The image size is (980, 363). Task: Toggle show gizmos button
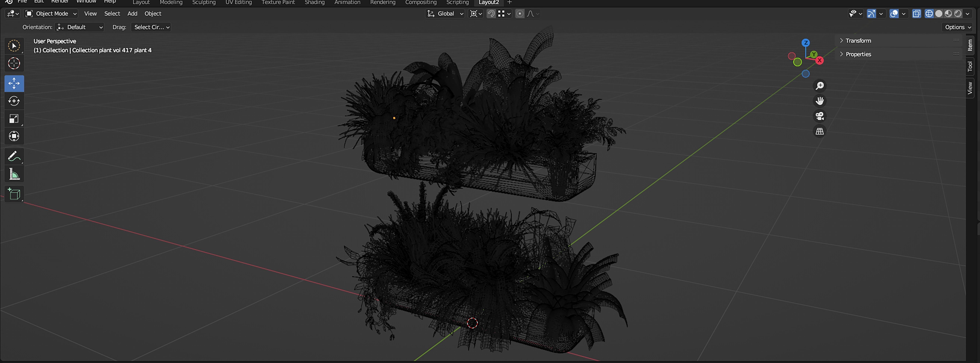871,14
